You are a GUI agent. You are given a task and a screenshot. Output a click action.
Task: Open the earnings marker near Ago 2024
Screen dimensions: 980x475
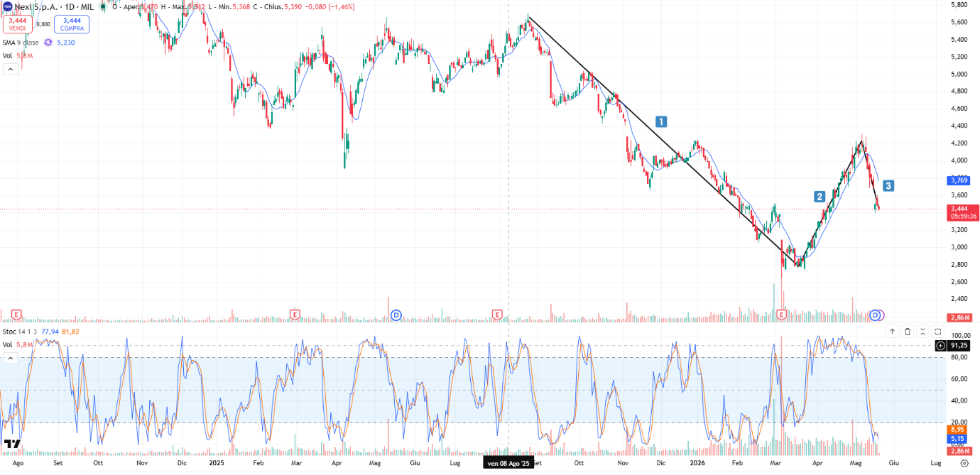tap(16, 315)
